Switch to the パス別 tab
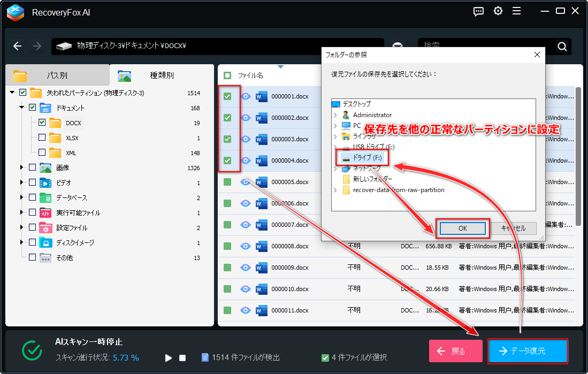Image resolution: width=588 pixels, height=374 pixels. 57,75
